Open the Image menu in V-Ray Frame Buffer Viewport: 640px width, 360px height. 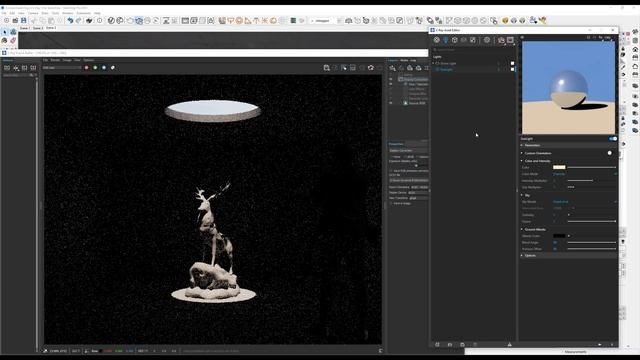pos(67,60)
